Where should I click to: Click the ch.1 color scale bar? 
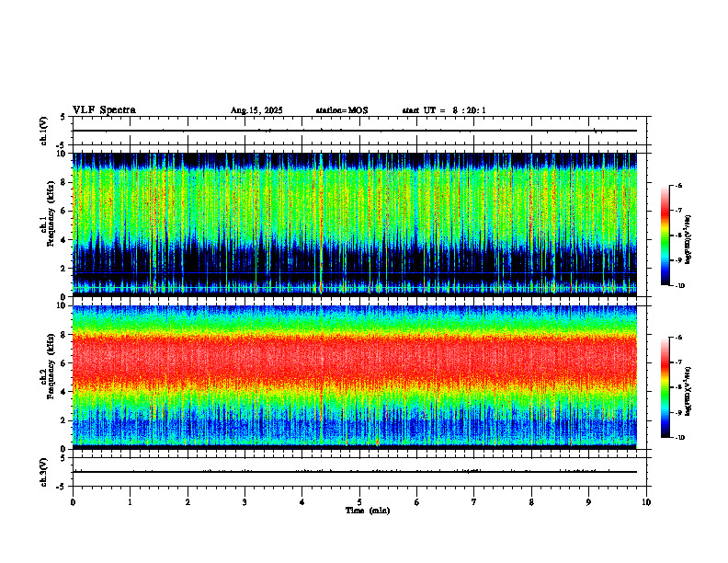(x=665, y=236)
